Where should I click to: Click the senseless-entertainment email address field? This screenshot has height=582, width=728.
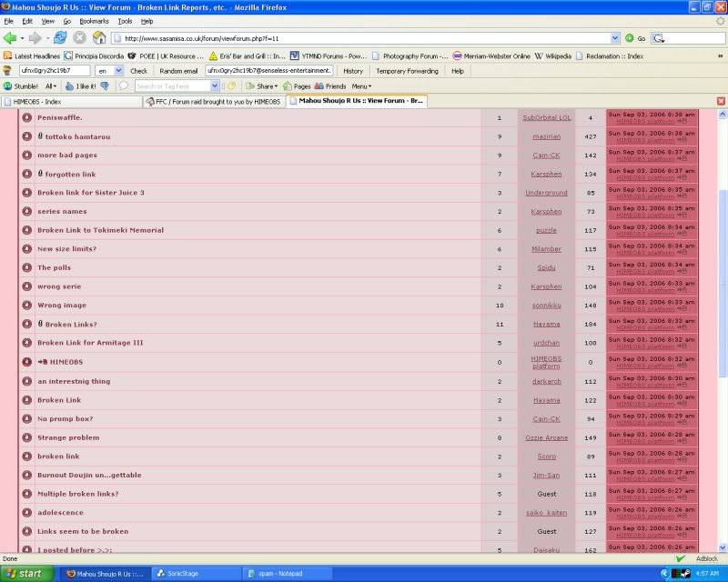[268, 71]
